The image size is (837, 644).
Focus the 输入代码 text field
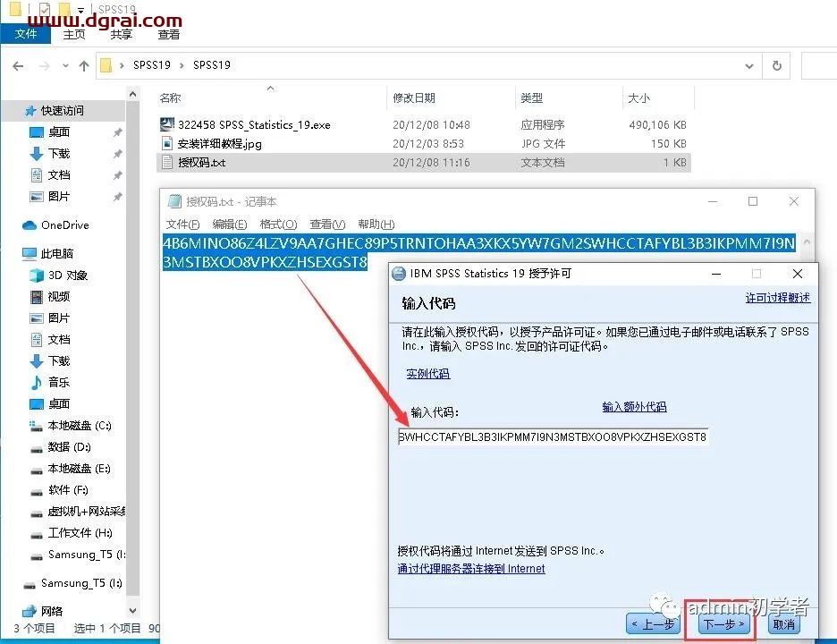click(553, 436)
